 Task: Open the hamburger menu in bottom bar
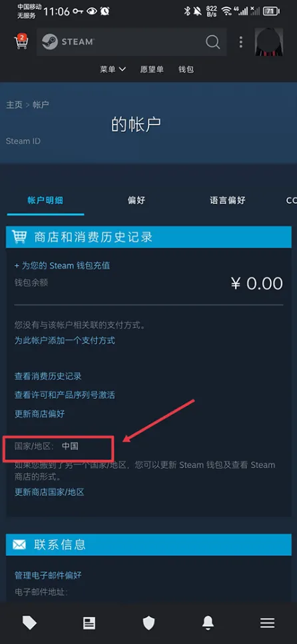(268, 623)
